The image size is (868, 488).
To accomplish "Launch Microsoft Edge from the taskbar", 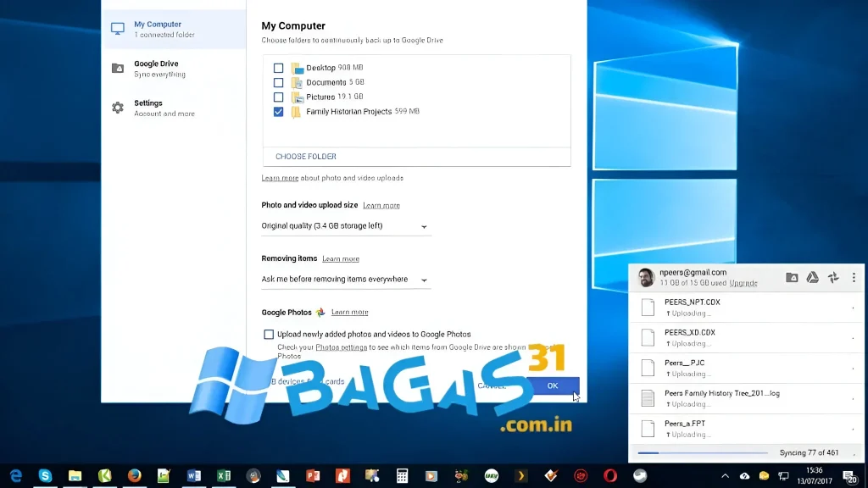I will 15,476.
